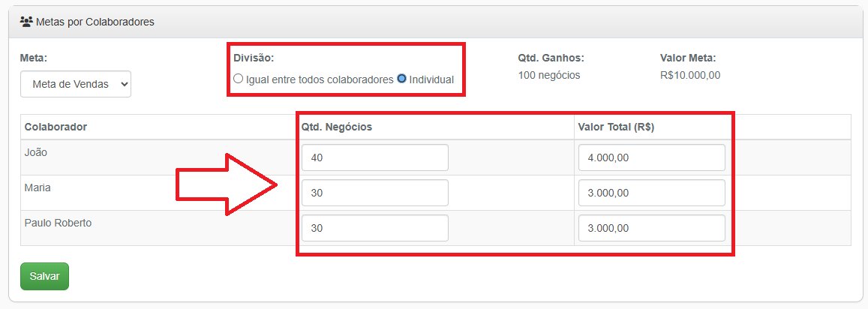Focus Maria's Valor Total field
This screenshot has width=868, height=309.
click(x=651, y=193)
